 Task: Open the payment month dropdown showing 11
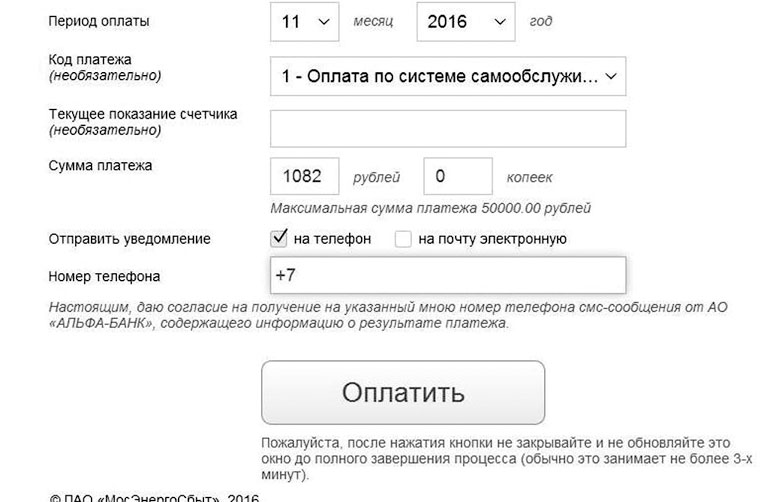click(304, 21)
